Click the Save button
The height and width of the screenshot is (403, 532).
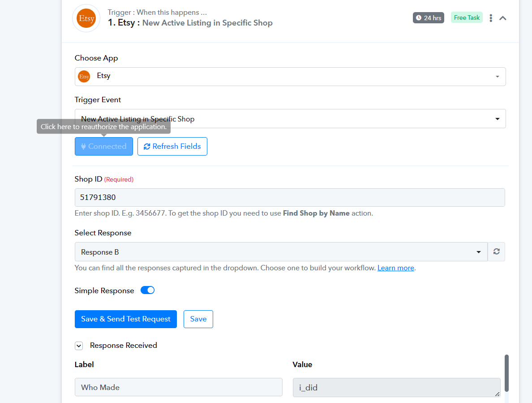point(198,319)
